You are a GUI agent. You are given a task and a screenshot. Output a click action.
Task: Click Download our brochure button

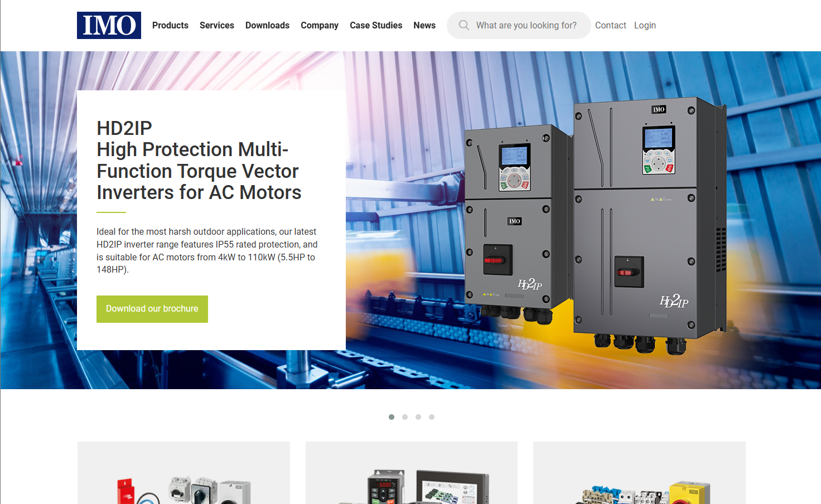coord(152,309)
